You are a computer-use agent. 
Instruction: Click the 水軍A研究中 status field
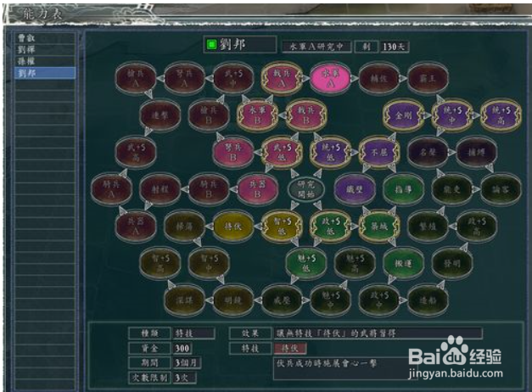[x=316, y=47]
